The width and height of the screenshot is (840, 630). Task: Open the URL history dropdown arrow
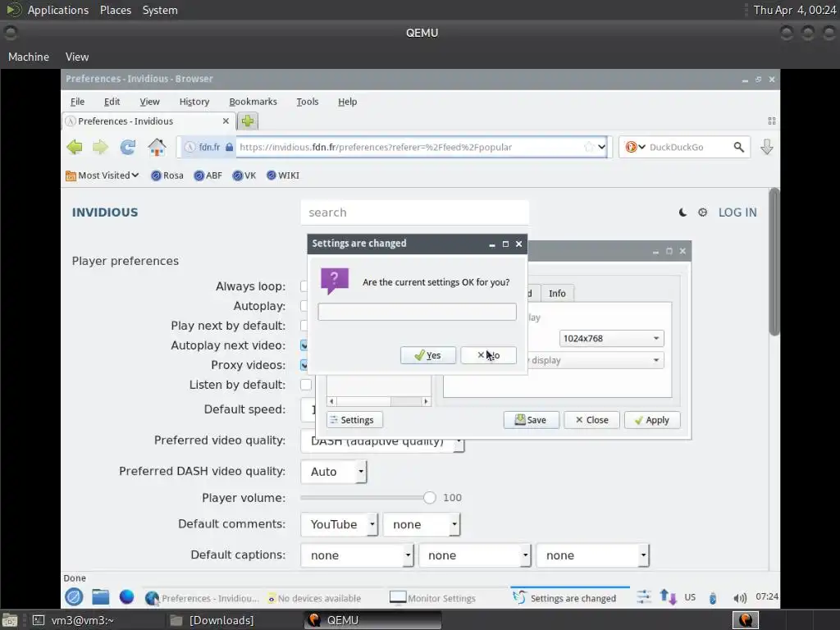[601, 147]
